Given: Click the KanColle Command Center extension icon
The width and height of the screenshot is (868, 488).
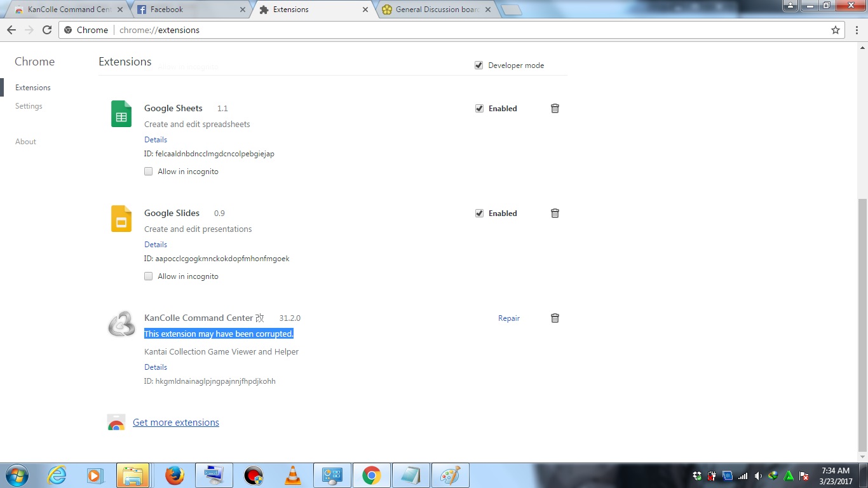Looking at the screenshot, I should 121,323.
